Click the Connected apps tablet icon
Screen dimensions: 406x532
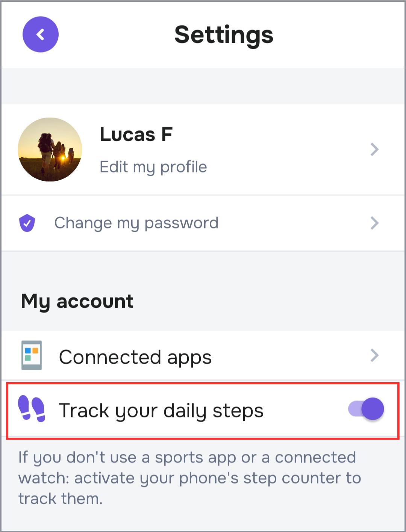pyautogui.click(x=32, y=355)
